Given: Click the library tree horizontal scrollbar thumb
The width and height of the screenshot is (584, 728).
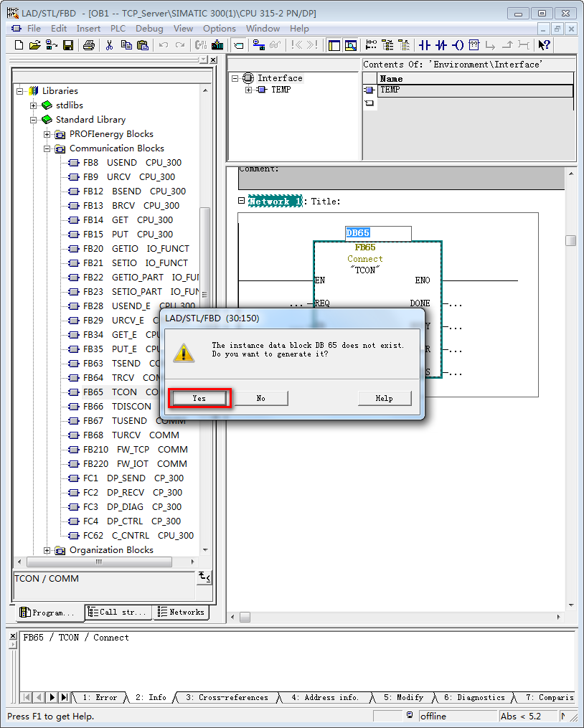Looking at the screenshot, I should (99, 562).
